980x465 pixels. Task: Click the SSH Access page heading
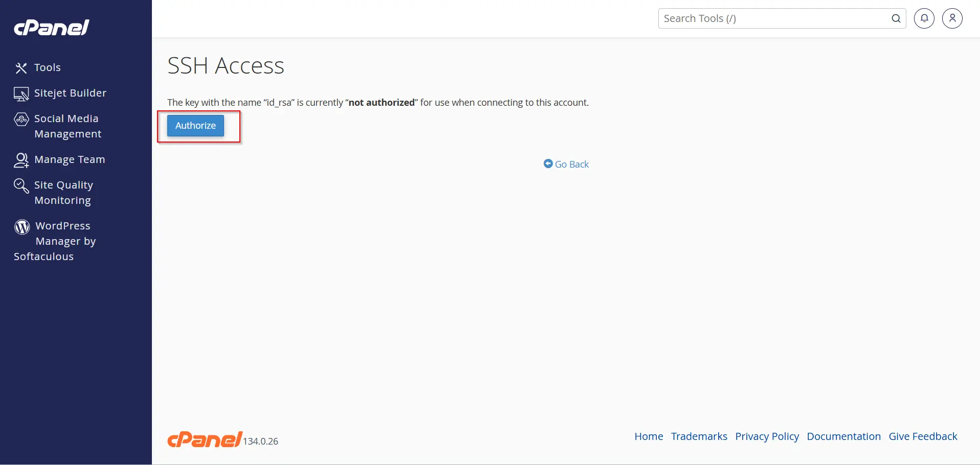click(x=226, y=66)
